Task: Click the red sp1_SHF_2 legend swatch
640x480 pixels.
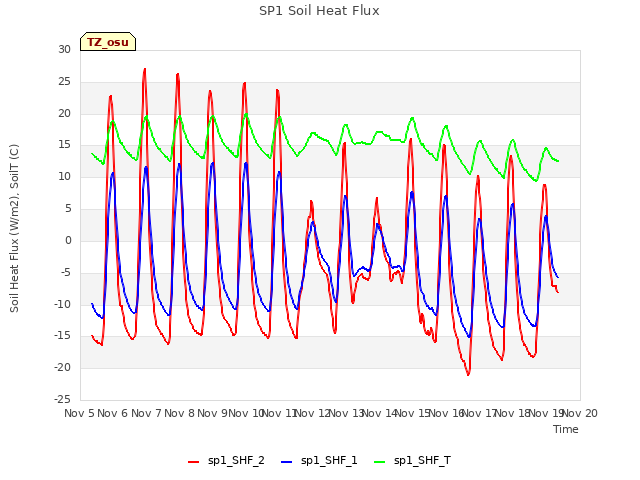Action: tap(193, 462)
